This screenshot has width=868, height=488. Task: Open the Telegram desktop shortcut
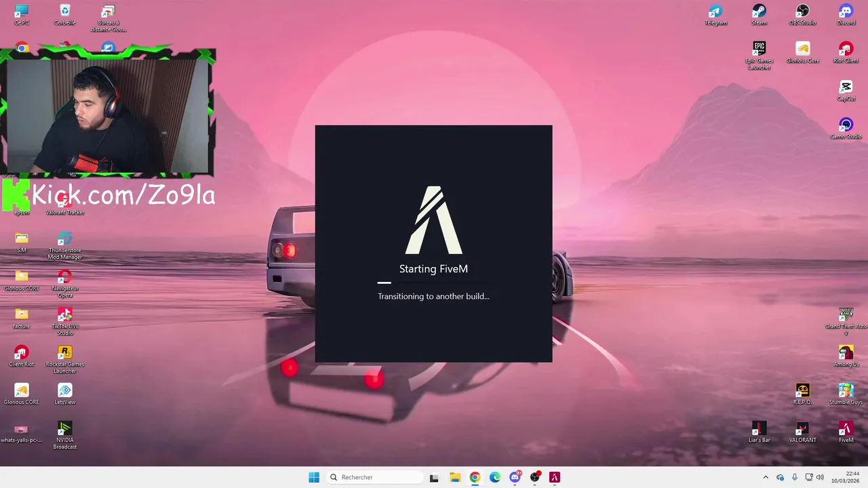716,14
